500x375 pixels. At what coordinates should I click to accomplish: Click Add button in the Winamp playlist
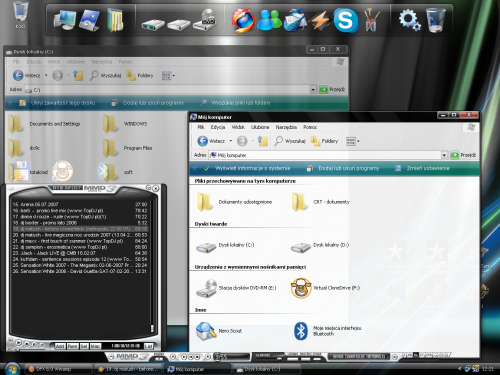[60, 346]
